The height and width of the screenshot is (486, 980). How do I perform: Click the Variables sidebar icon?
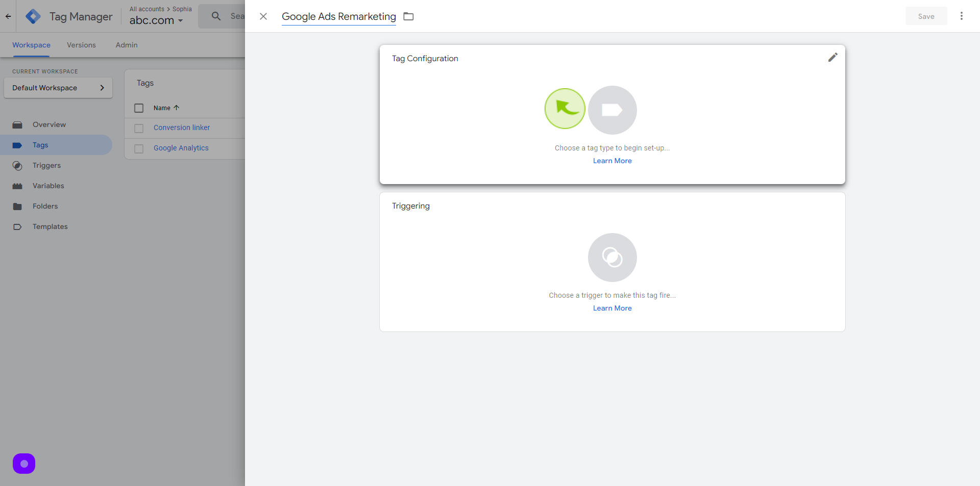point(17,186)
